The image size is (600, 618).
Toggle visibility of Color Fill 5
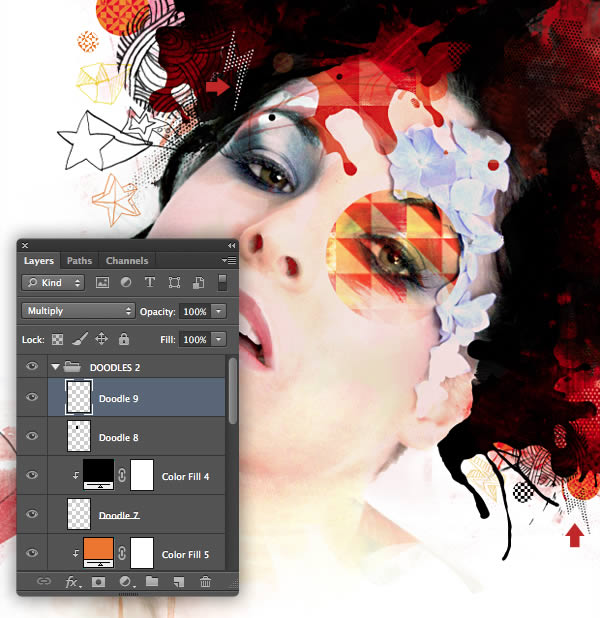click(x=32, y=553)
